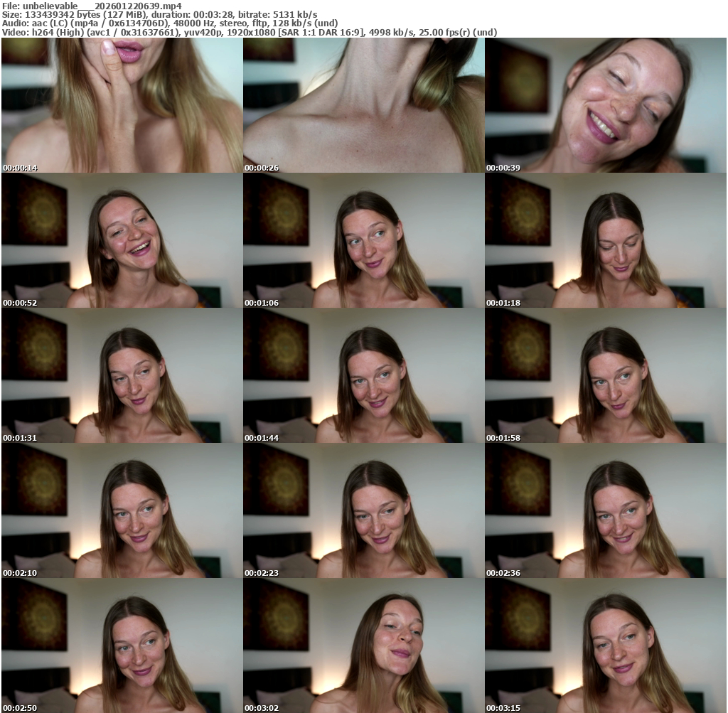
Task: Click the thumbnail at 00:01:31
Action: 122,375
